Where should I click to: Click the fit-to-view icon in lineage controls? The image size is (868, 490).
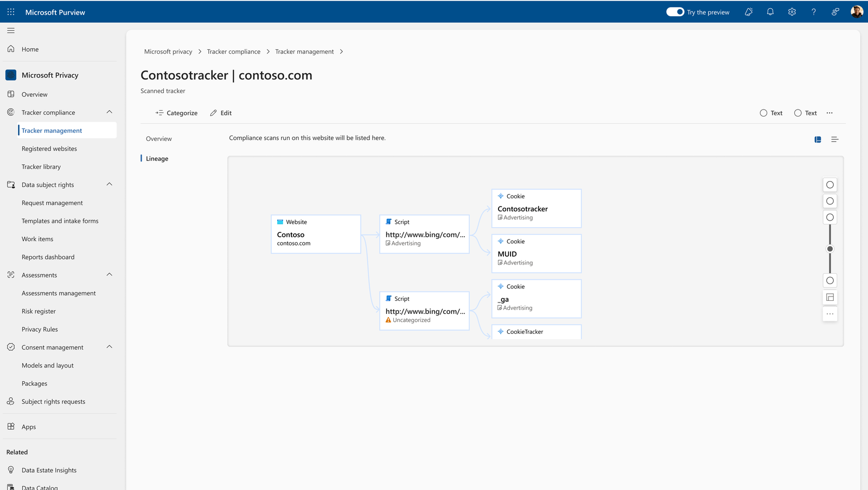pos(830,297)
